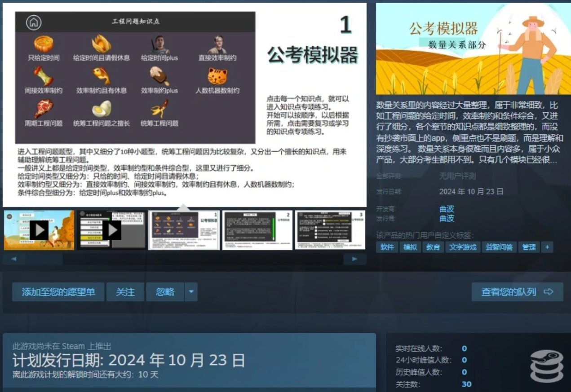Screen dimensions: 571x392
Task: Open developer link 曲波 next to 开发商
Action: point(447,209)
